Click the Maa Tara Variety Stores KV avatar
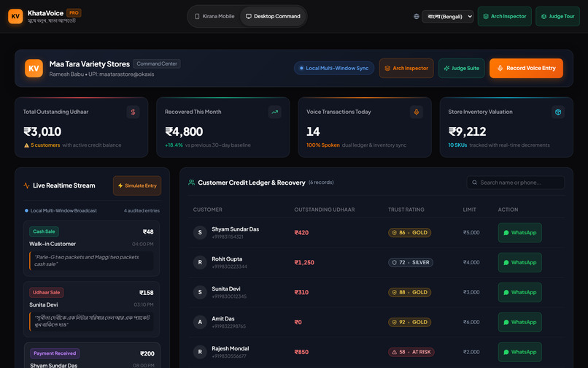 coord(34,69)
